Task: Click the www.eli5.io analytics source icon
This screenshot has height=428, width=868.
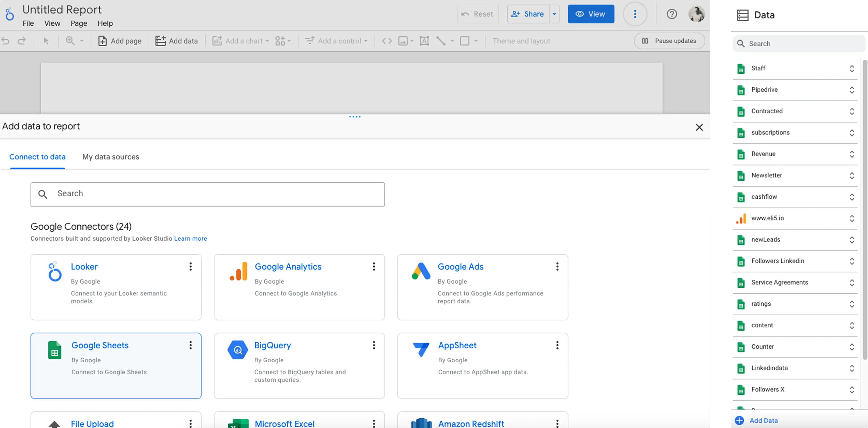Action: pyautogui.click(x=741, y=218)
